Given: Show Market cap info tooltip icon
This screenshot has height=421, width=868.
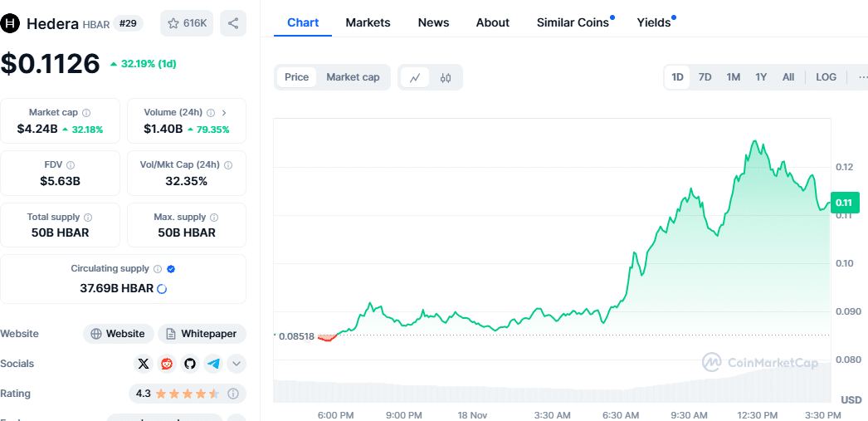Looking at the screenshot, I should point(86,113).
